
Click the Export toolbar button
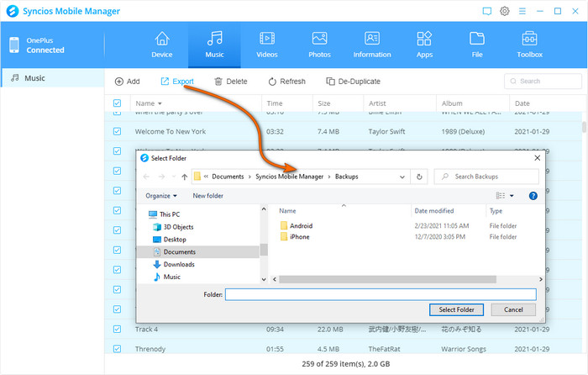coord(177,82)
